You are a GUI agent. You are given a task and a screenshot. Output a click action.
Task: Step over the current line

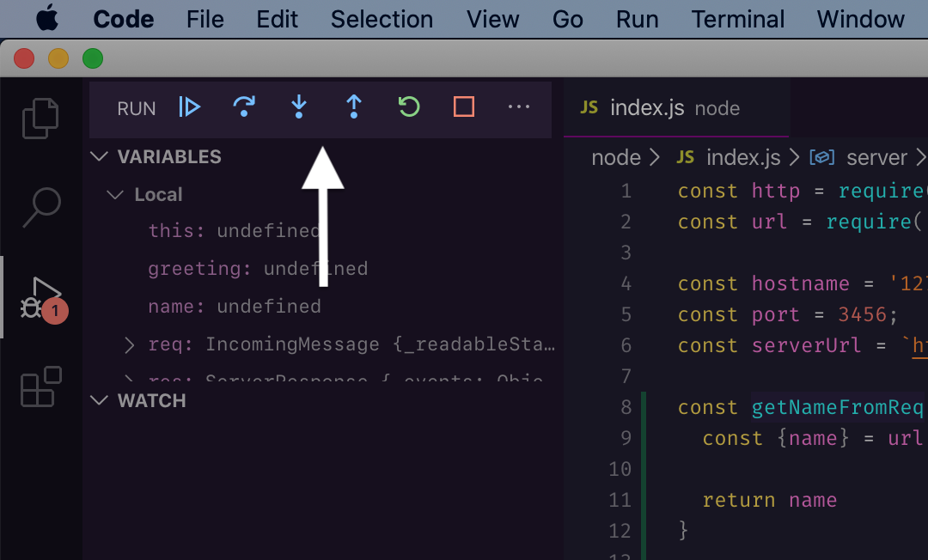244,107
